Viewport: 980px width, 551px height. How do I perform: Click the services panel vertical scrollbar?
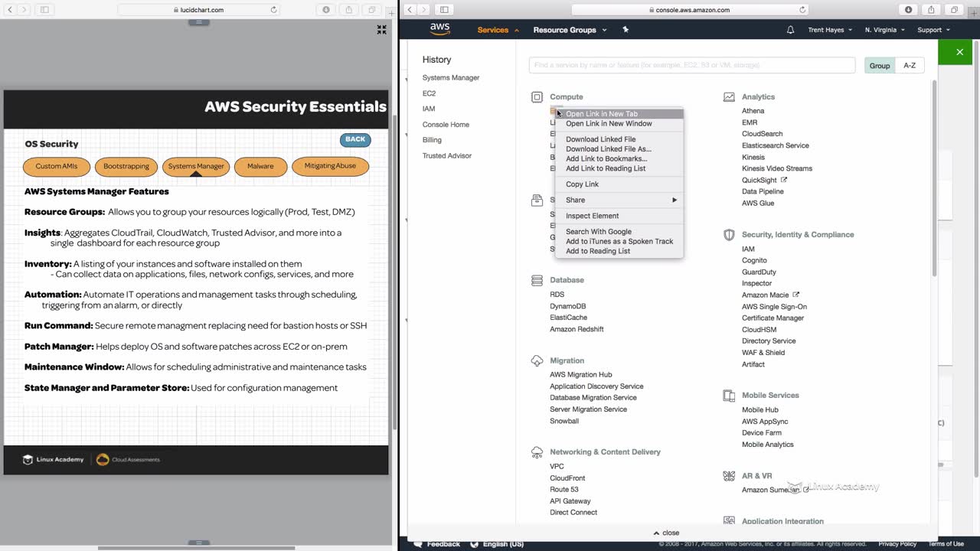click(933, 178)
